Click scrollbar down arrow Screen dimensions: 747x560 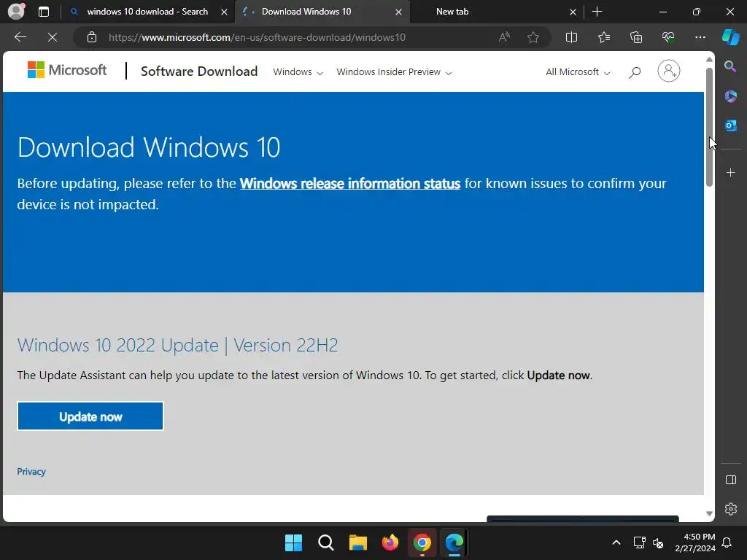coord(709,513)
